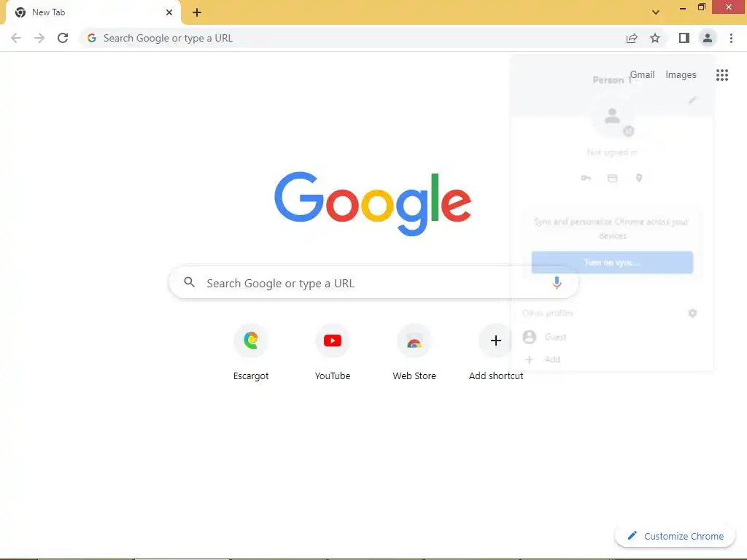Go forward using the forward arrow
Viewport: 747px width, 560px height.
(x=39, y=38)
